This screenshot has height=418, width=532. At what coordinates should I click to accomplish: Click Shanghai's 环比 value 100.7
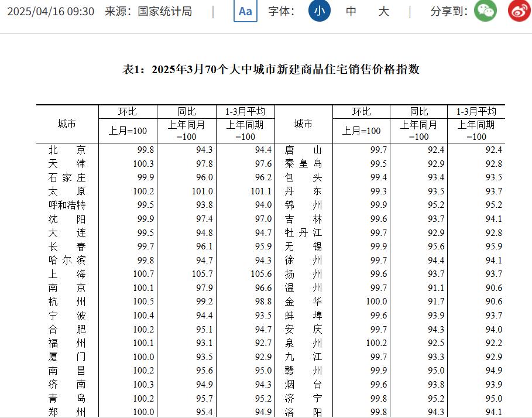(x=143, y=274)
